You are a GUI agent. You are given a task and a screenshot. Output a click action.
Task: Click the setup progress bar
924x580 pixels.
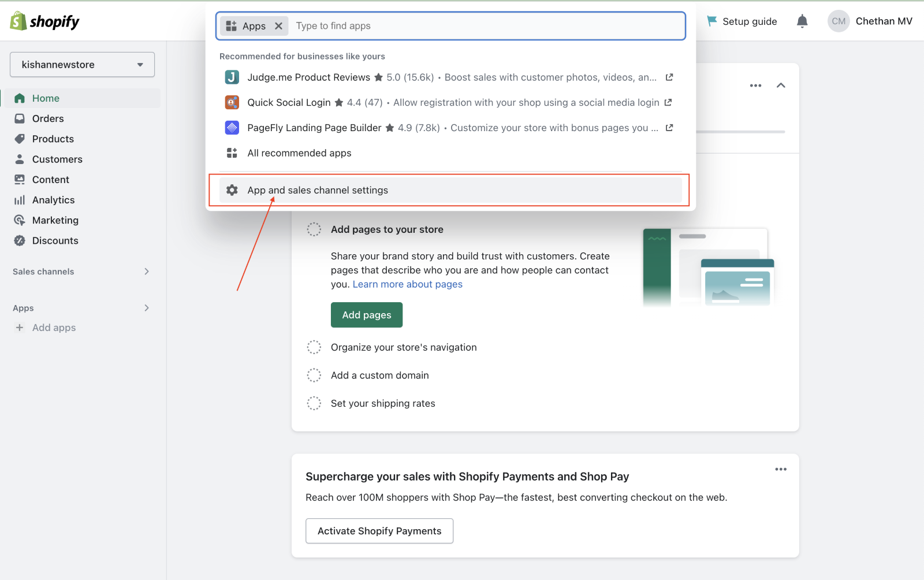[x=741, y=132]
